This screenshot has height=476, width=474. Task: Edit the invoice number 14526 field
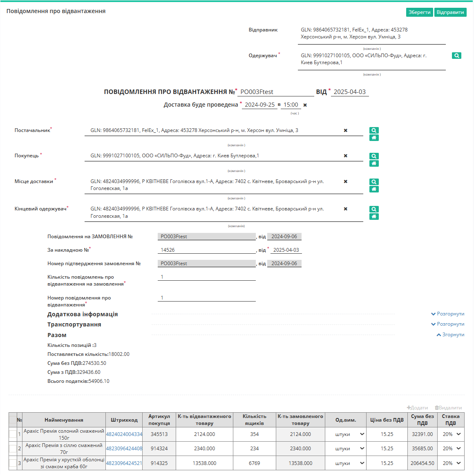click(206, 250)
